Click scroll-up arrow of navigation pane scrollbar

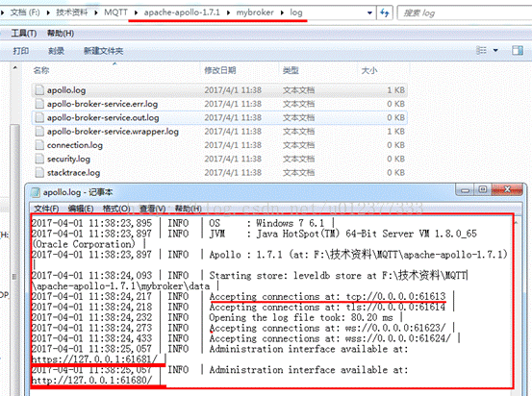click(x=15, y=68)
